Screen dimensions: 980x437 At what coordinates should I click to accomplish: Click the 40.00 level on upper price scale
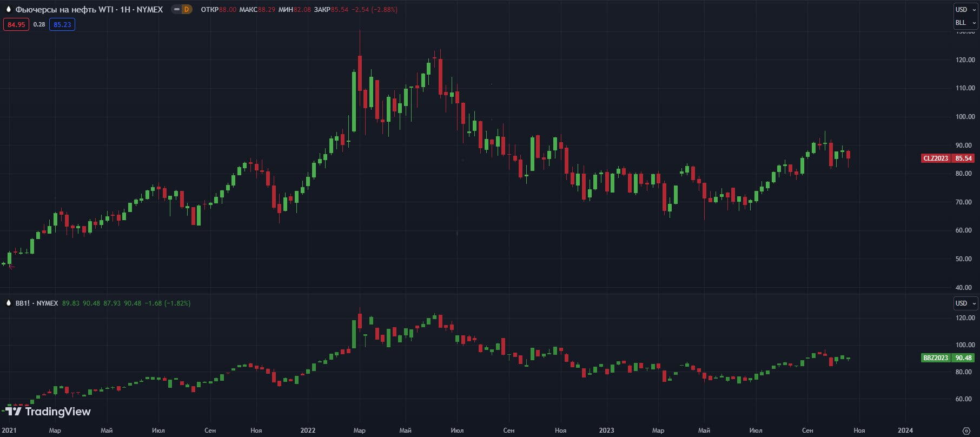pos(965,288)
